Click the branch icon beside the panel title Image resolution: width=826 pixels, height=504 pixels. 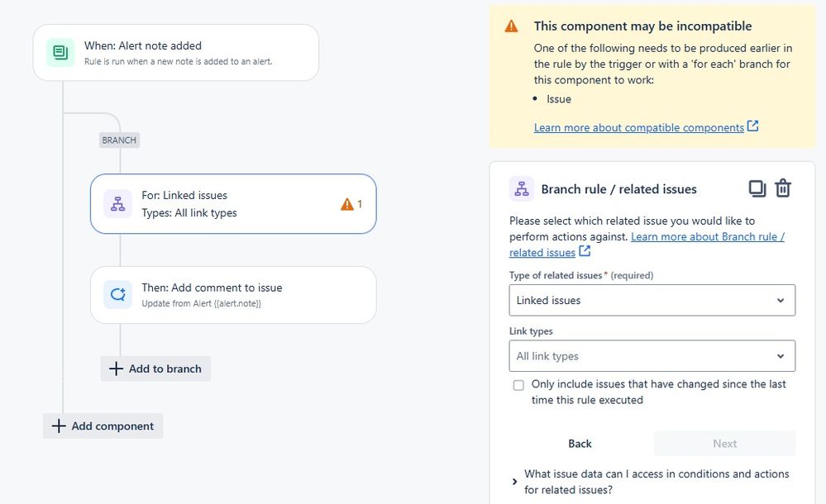(522, 189)
